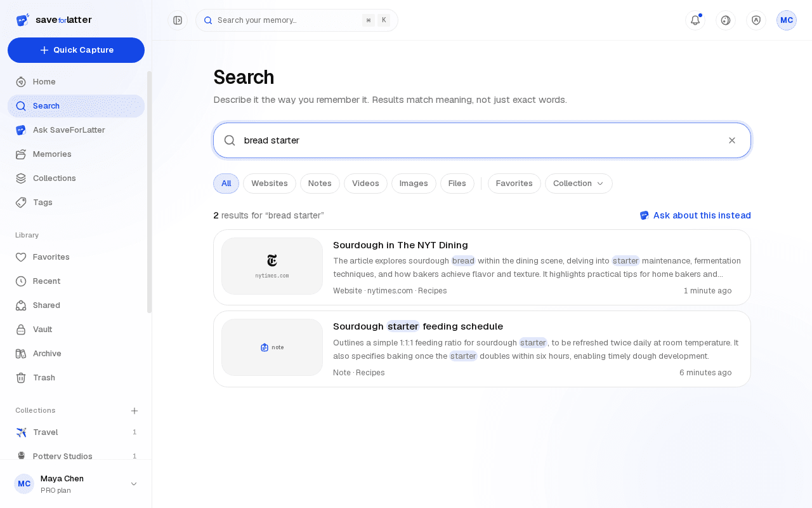Open the Archive
Viewport: 812px width, 508px height.
point(76,354)
